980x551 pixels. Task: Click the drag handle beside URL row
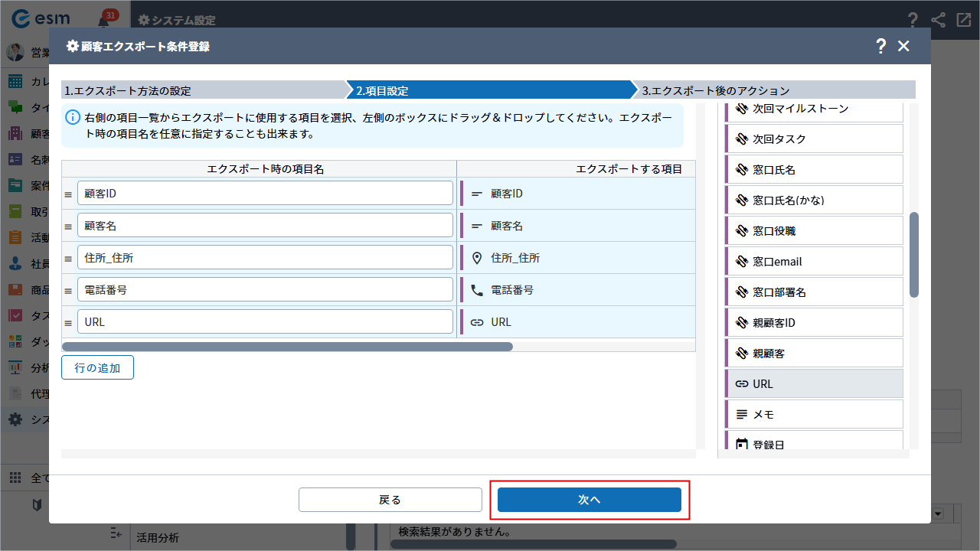coord(68,323)
